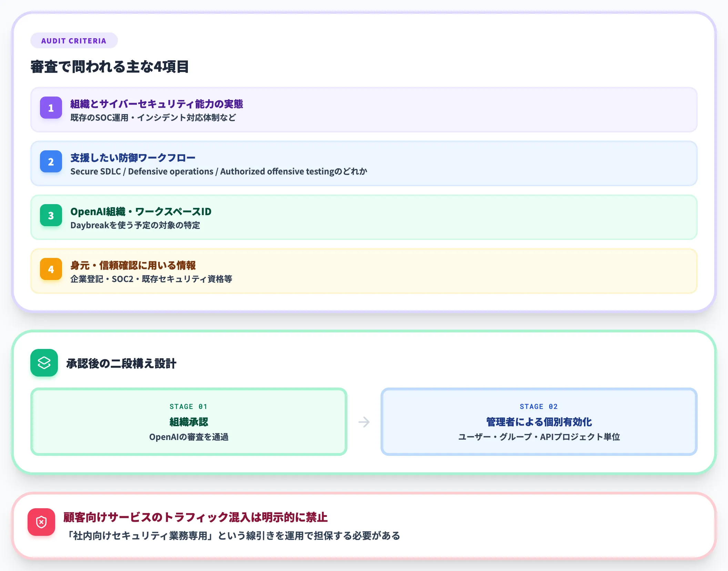
Task: Click the purple number 1 badge
Action: pyautogui.click(x=51, y=108)
